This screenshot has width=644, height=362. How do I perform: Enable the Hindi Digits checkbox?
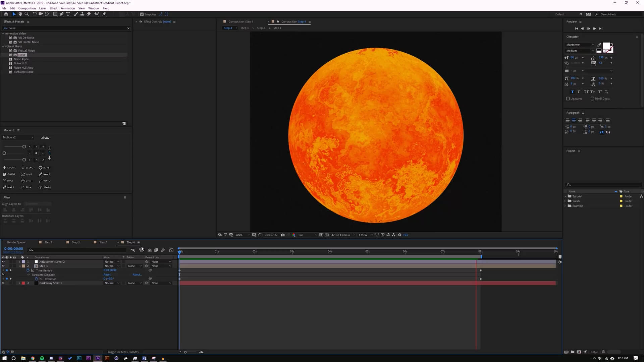pyautogui.click(x=592, y=99)
